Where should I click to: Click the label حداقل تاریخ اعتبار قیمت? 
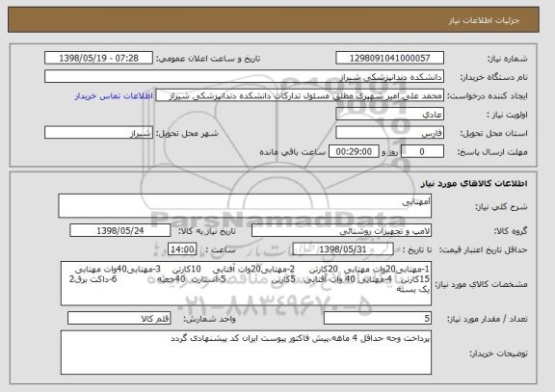pyautogui.click(x=484, y=250)
